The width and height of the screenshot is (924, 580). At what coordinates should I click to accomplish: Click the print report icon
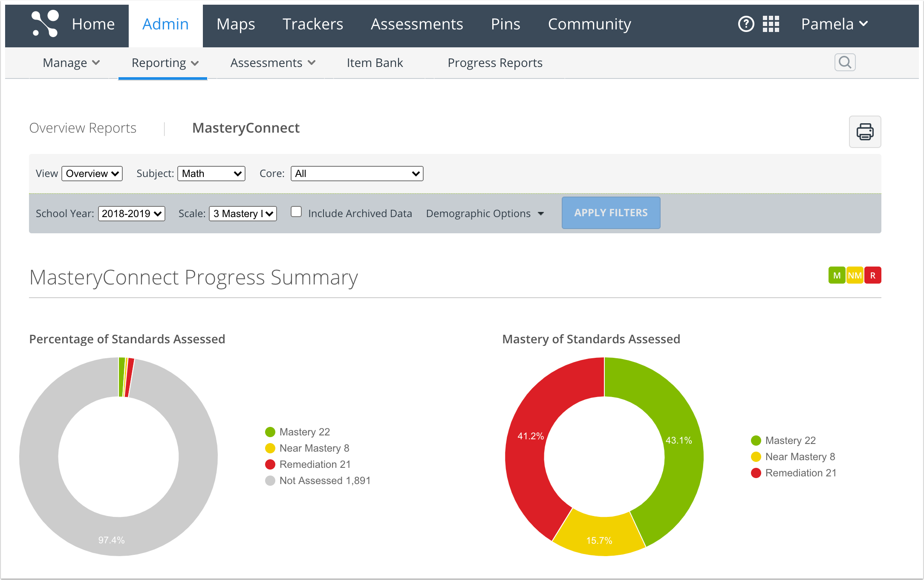point(865,132)
